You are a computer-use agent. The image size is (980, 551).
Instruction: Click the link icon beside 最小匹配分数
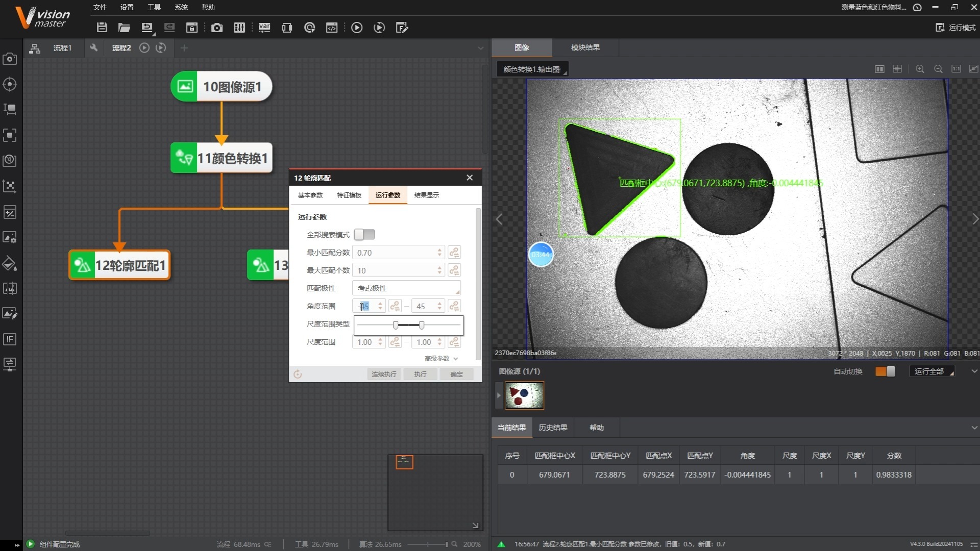point(454,253)
